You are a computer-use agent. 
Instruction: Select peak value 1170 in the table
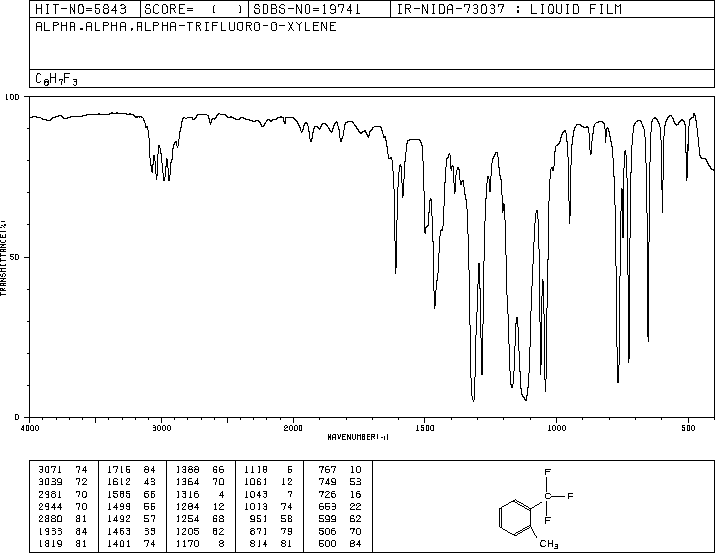point(187,543)
